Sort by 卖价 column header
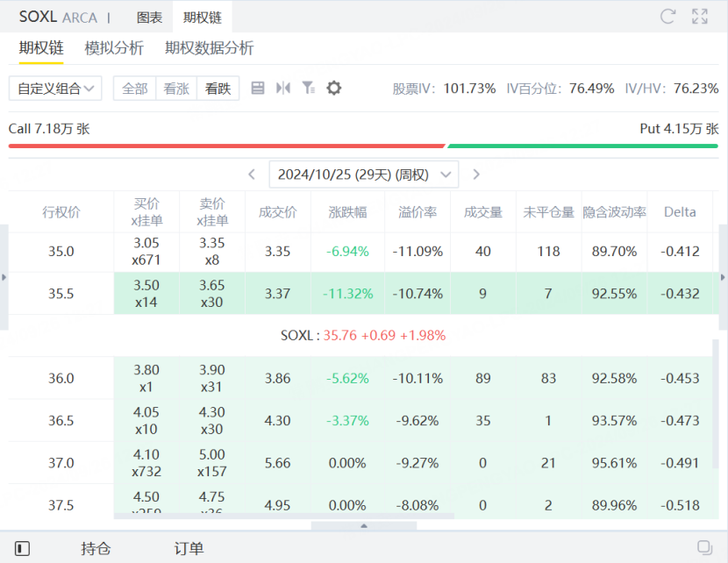Screen dimensions: 728x563 pos(212,211)
